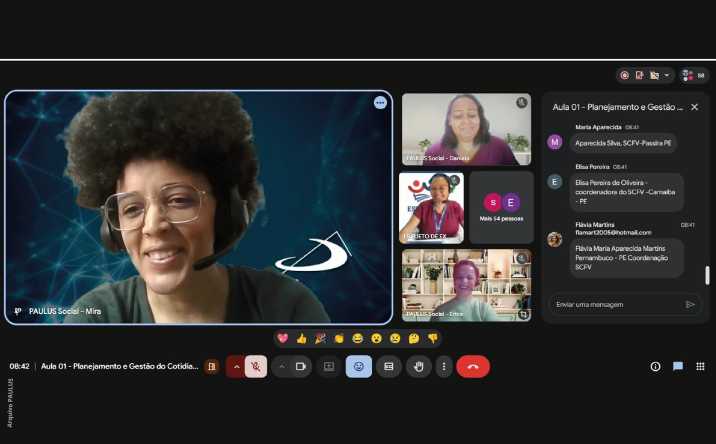Image resolution: width=716 pixels, height=444 pixels.
Task: Toggle the emoji reactions bar
Action: pos(359,367)
